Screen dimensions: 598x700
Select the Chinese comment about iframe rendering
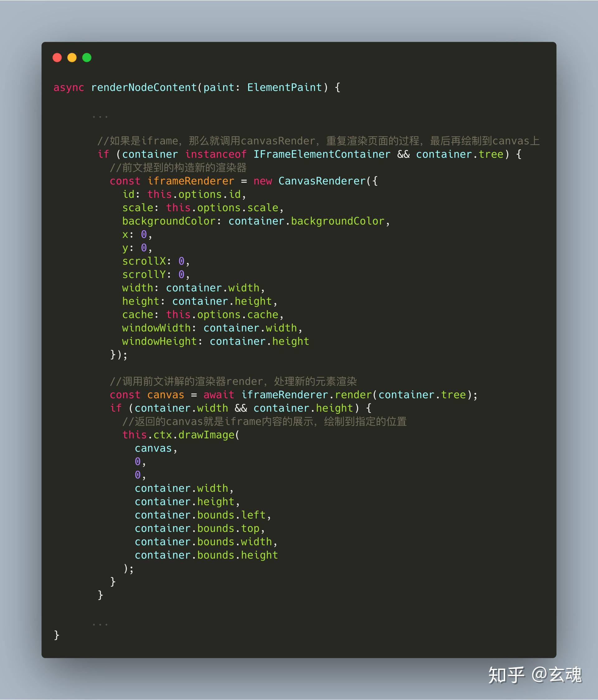(317, 141)
